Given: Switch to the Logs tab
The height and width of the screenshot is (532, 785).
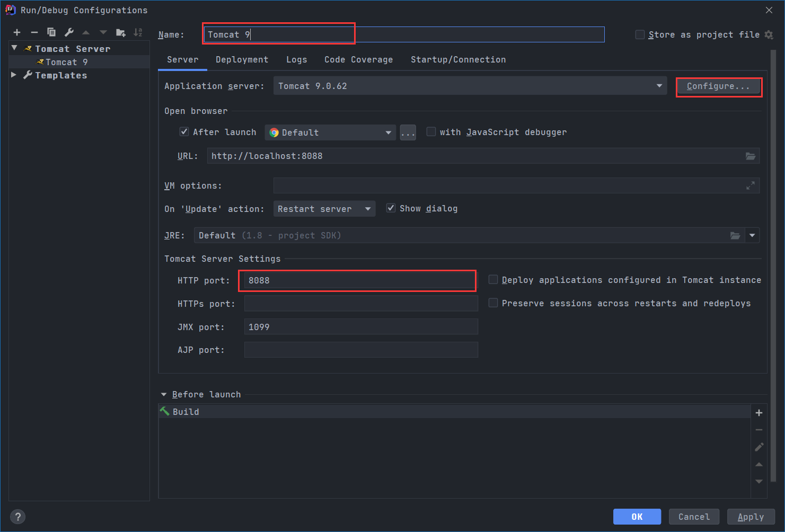Looking at the screenshot, I should (x=297, y=60).
